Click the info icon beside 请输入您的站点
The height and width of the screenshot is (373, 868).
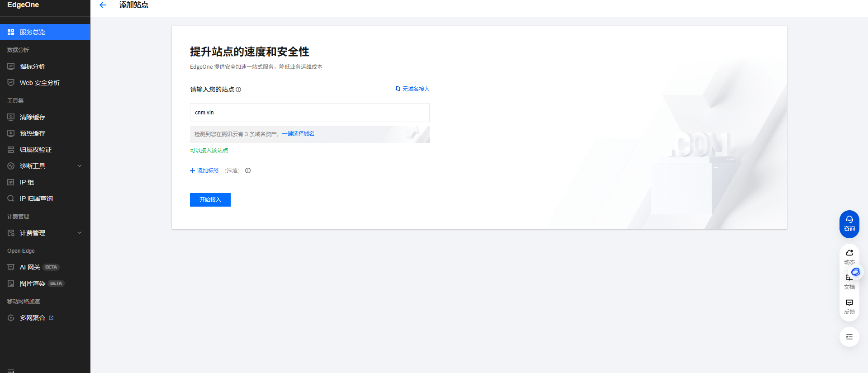tap(238, 90)
